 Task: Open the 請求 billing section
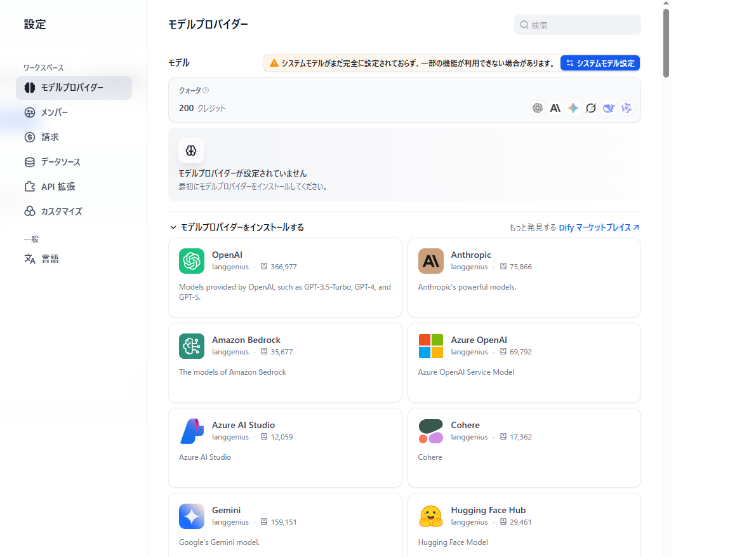click(50, 137)
